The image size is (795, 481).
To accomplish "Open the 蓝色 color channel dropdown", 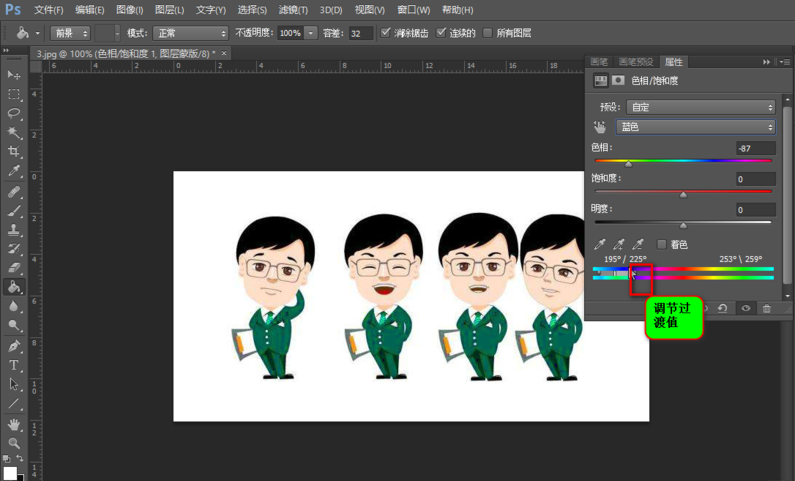I will [x=697, y=127].
